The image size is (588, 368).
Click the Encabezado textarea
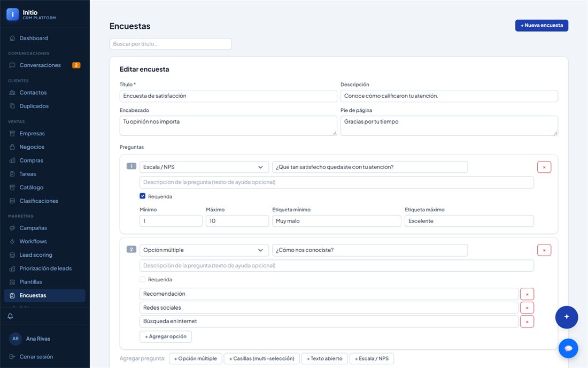[x=228, y=126]
